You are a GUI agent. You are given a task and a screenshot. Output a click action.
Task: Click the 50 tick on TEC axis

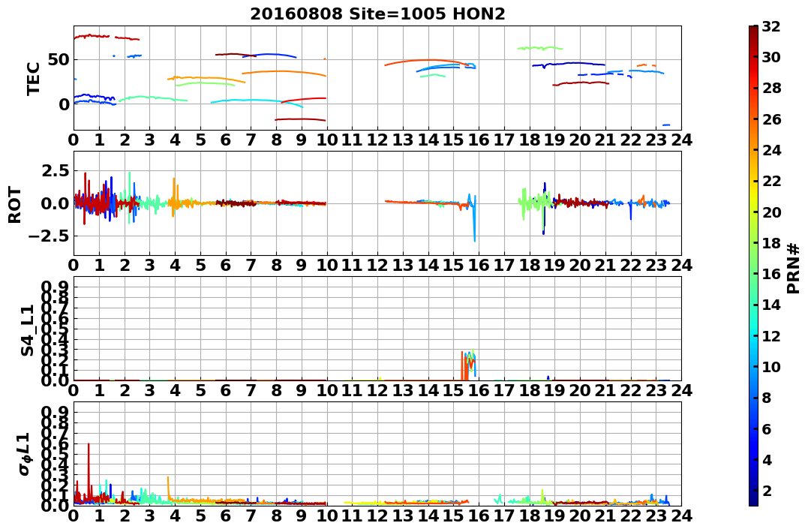pos(59,60)
